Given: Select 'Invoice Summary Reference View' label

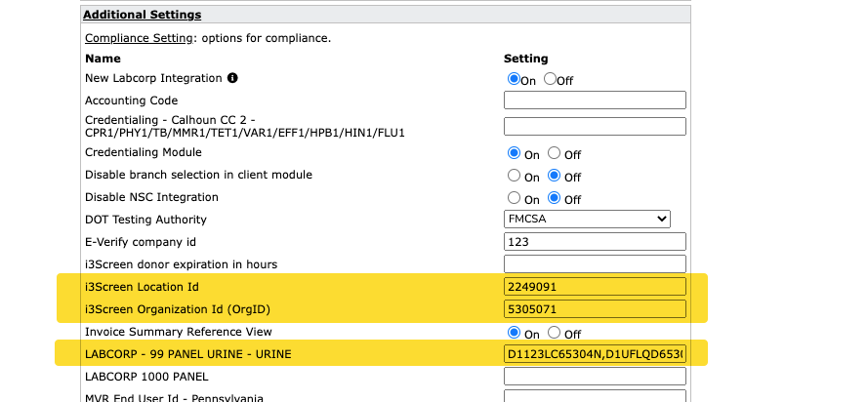Looking at the screenshot, I should pyautogui.click(x=179, y=332).
